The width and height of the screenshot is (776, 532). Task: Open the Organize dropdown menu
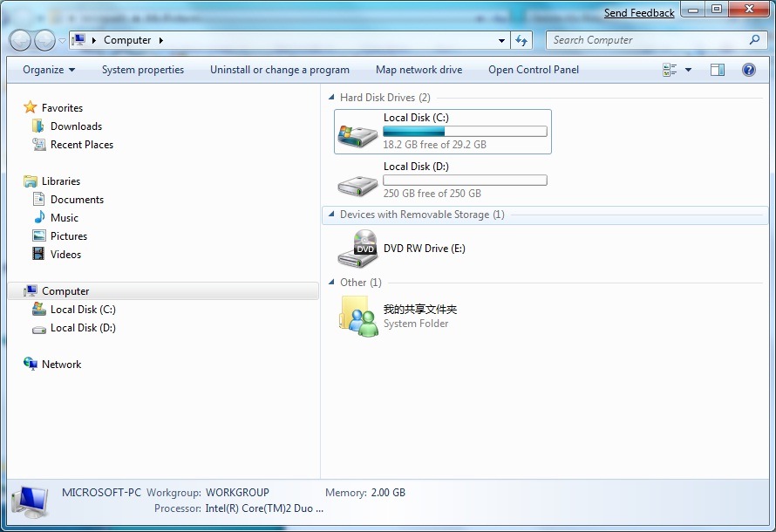click(x=46, y=70)
